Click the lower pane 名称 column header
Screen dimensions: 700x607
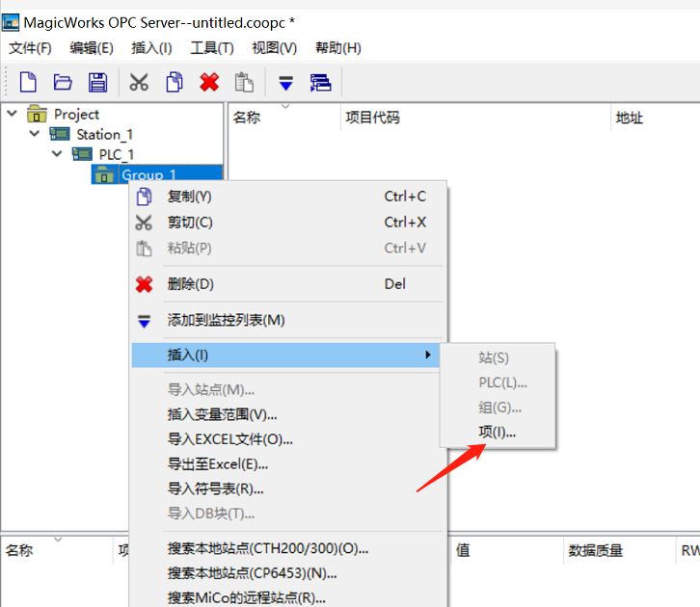19,551
